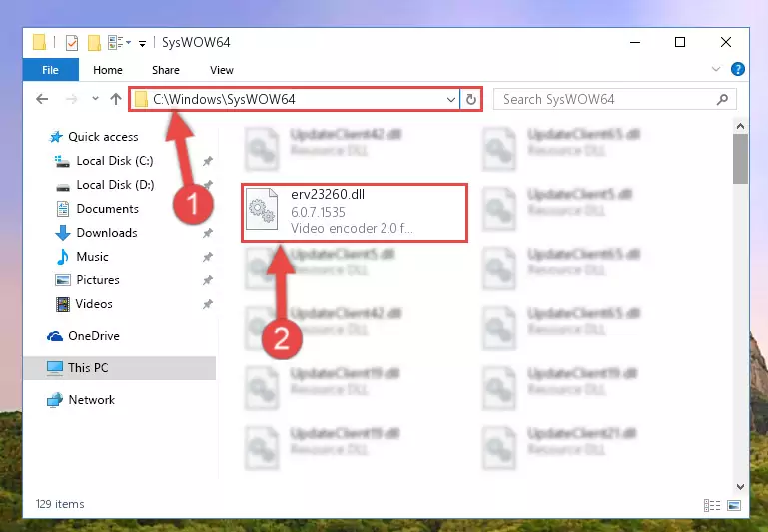Click the pin icon next to Pictures

(208, 280)
